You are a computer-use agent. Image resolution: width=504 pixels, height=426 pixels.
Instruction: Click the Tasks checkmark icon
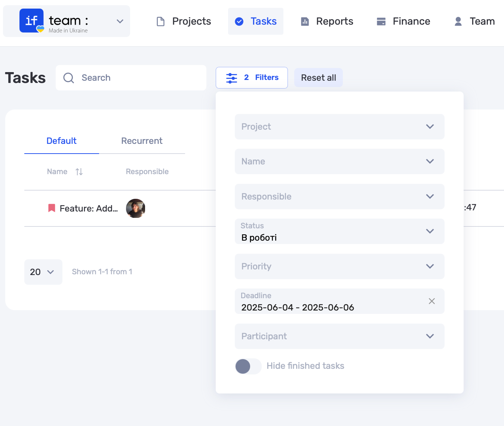click(x=239, y=22)
